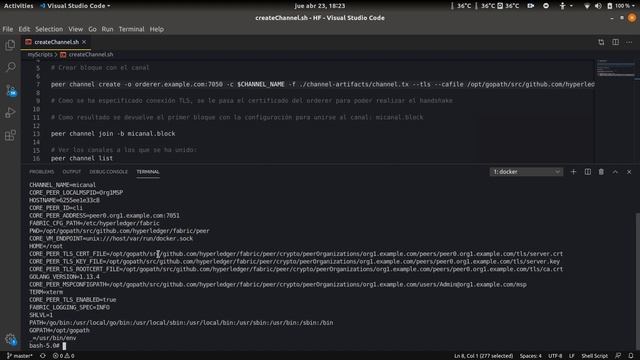
Task: Click GOLANG_VERSION=1.13.4 in terminal
Action: tap(64, 277)
